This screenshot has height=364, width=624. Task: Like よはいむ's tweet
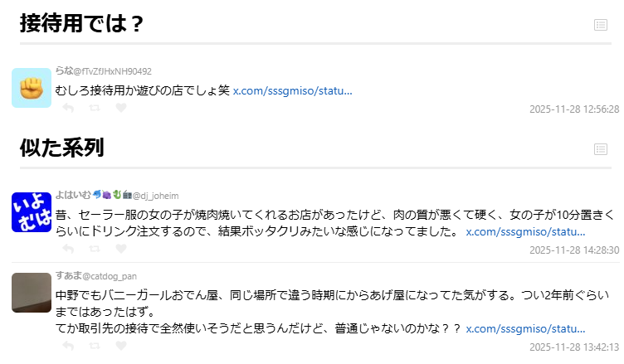click(x=120, y=248)
